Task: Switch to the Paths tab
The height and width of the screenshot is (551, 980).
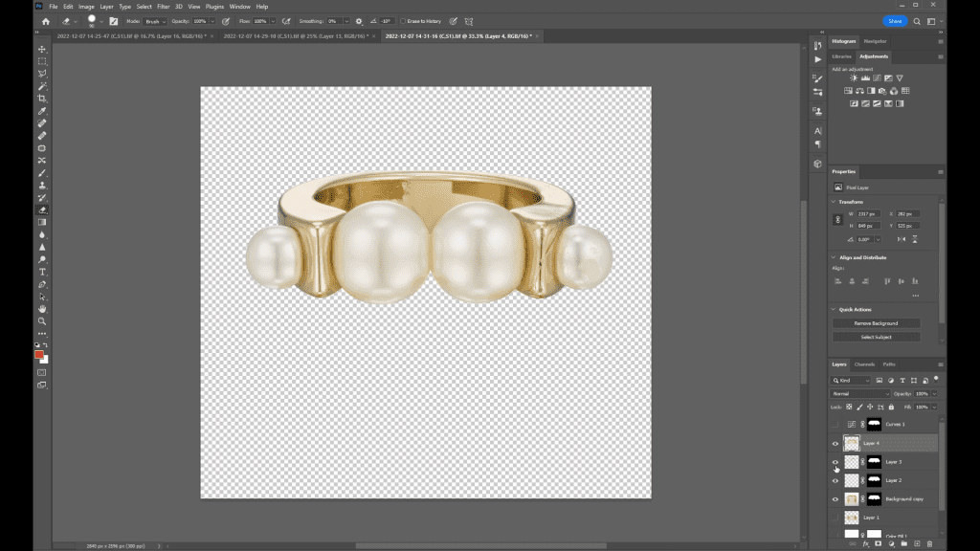Action: tap(889, 364)
